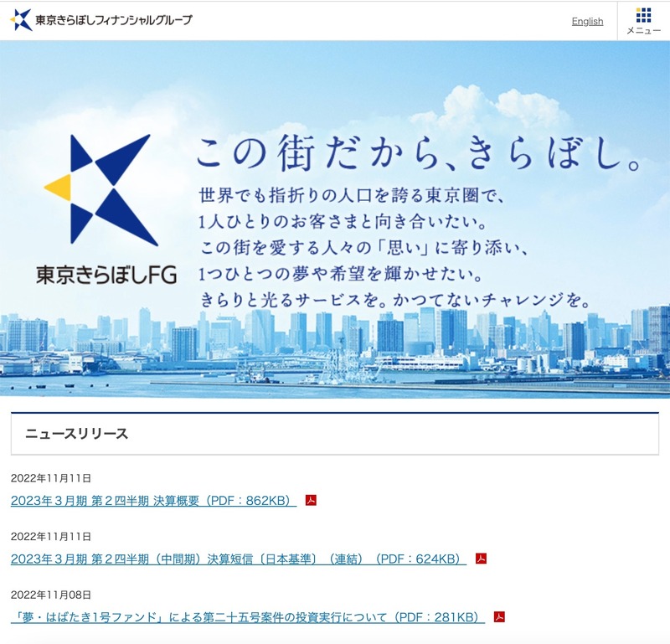The height and width of the screenshot is (644, 670).
Task: Click PDF icon beside 決算短信 link
Action: point(481,559)
